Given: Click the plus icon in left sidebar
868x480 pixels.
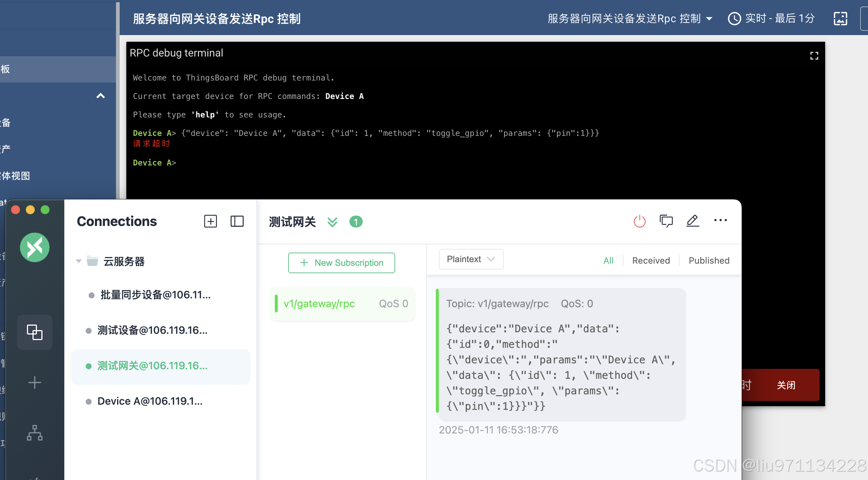Looking at the screenshot, I should pyautogui.click(x=35, y=383).
